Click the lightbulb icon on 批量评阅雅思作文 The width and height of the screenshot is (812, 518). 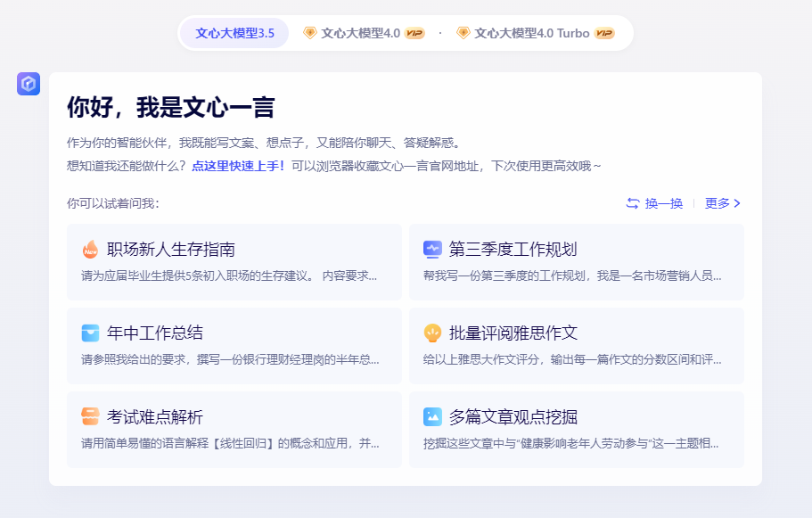[432, 333]
